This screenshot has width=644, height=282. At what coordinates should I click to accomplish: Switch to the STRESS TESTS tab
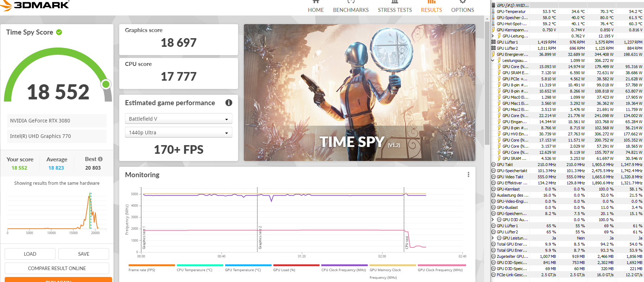coord(395,7)
